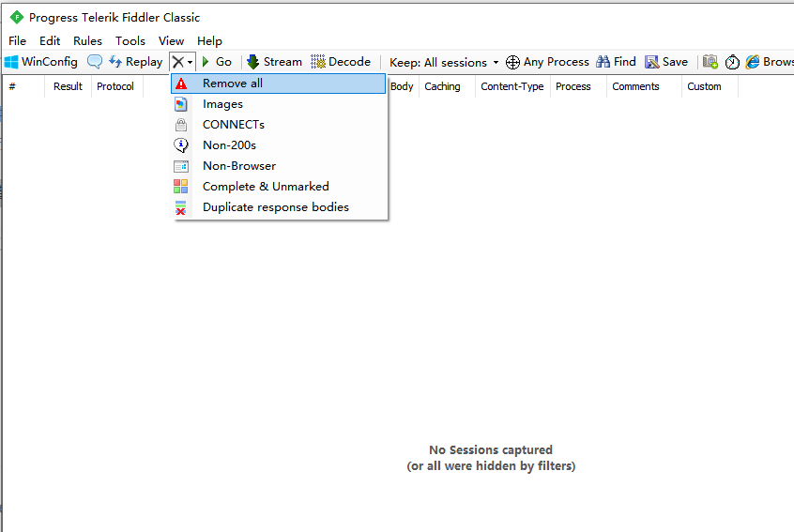The image size is (794, 532).
Task: Click the WinConfig toolbar button
Action: click(x=41, y=62)
